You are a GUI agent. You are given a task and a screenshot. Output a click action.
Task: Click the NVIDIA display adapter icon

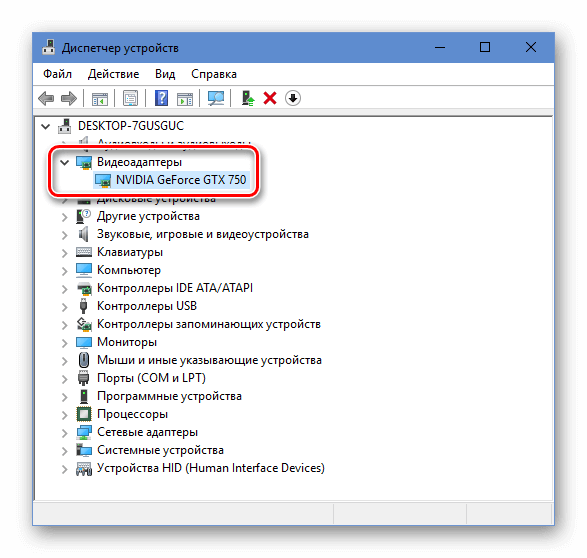pyautogui.click(x=103, y=180)
